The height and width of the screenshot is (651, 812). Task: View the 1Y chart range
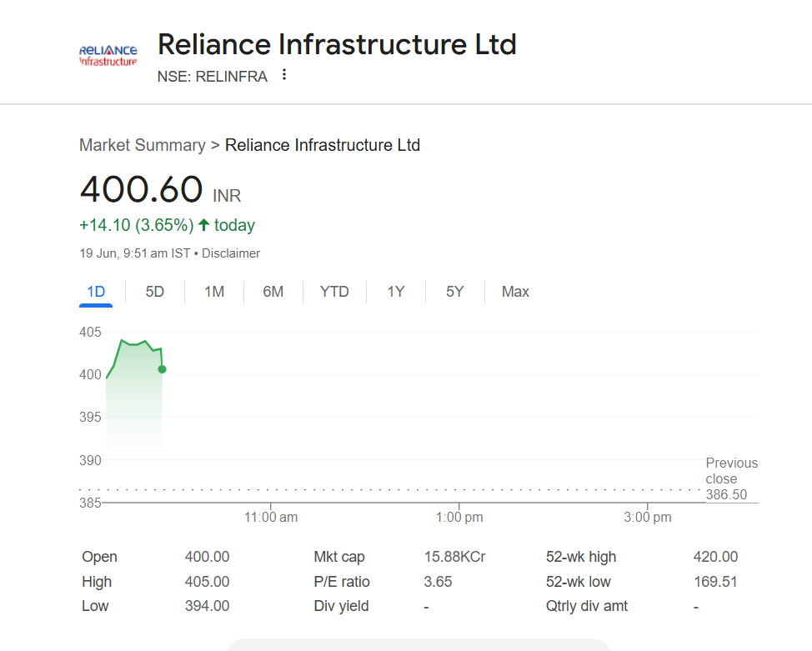[396, 292]
